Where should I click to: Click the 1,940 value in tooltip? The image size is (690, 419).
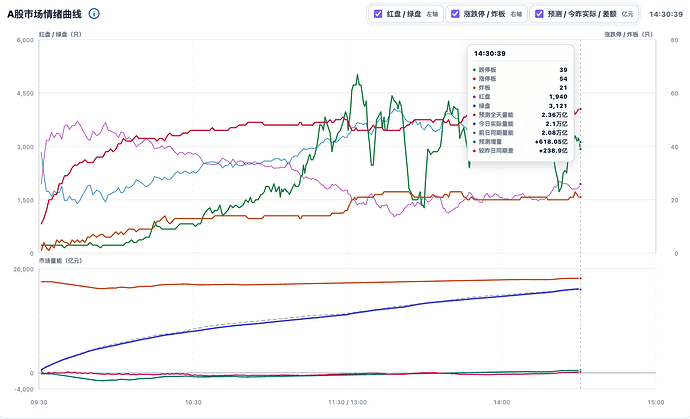pyautogui.click(x=558, y=96)
